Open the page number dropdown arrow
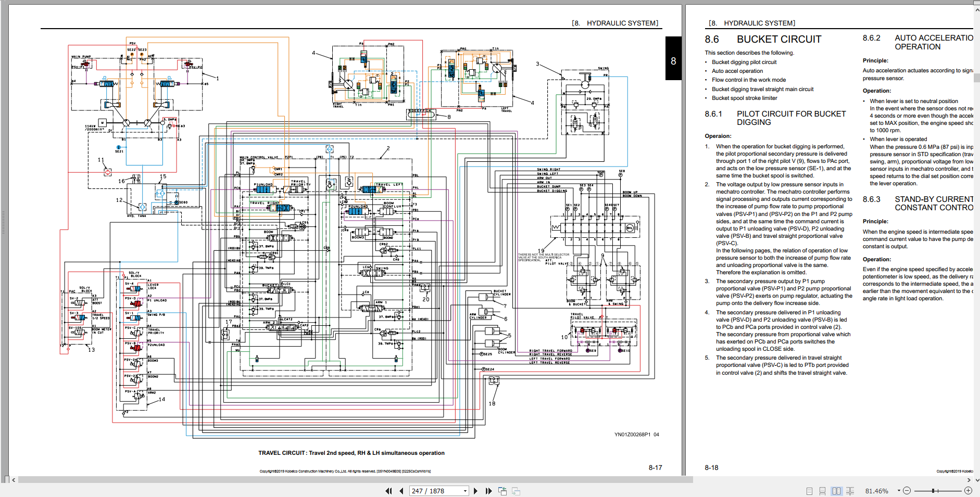The height and width of the screenshot is (497, 980). pyautogui.click(x=465, y=491)
